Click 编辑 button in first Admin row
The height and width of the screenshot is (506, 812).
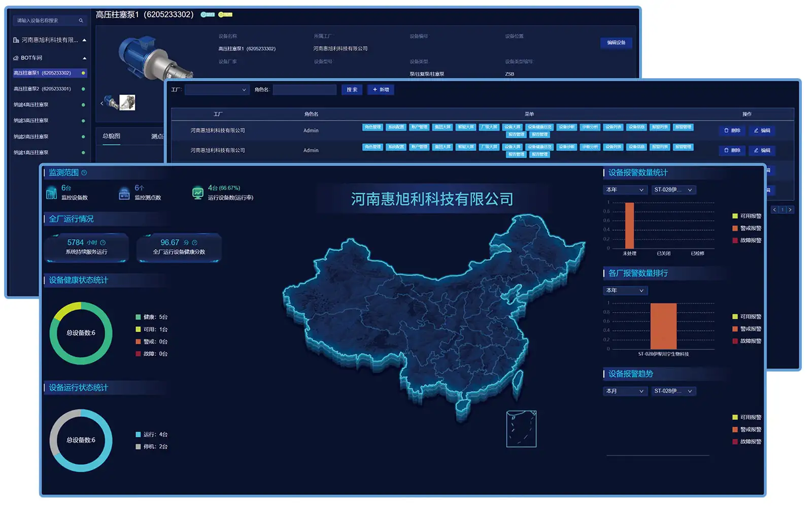click(x=762, y=130)
